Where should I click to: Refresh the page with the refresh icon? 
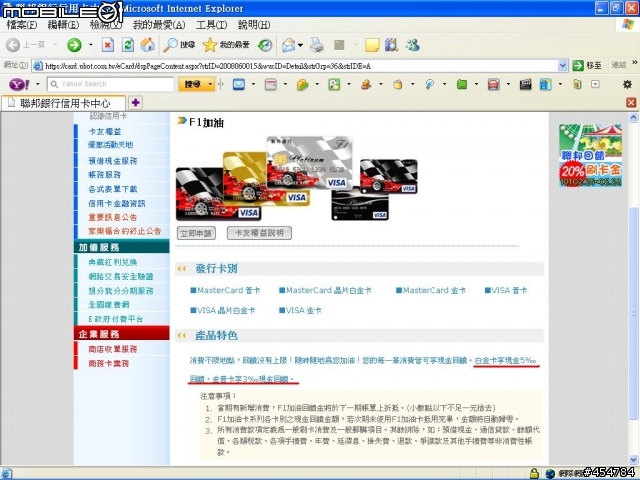(x=128, y=45)
